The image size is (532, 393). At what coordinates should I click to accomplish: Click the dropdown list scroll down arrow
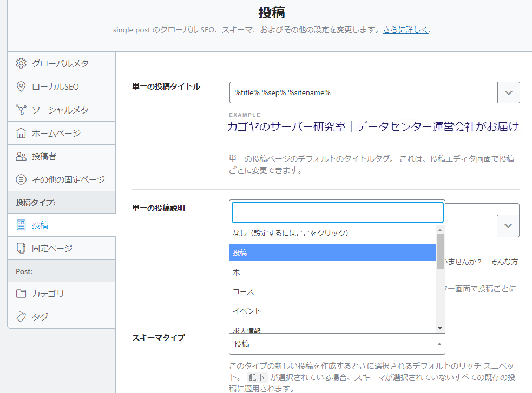[440, 328]
